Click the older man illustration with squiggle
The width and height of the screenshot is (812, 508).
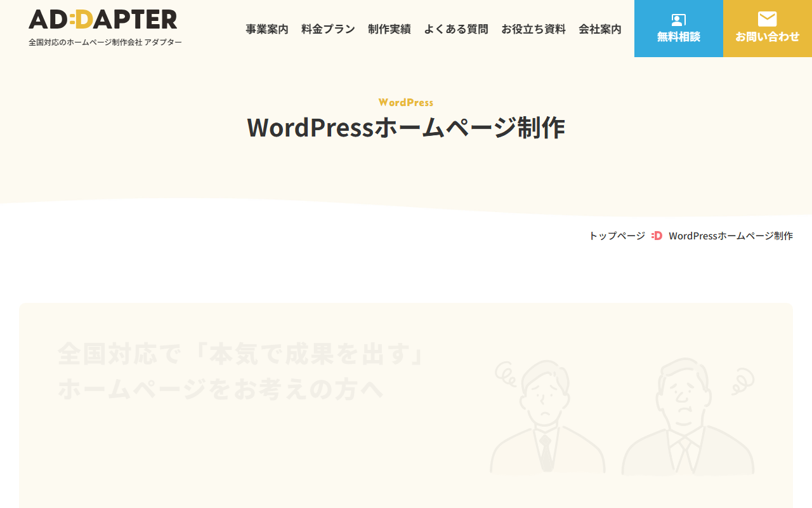[688, 417]
